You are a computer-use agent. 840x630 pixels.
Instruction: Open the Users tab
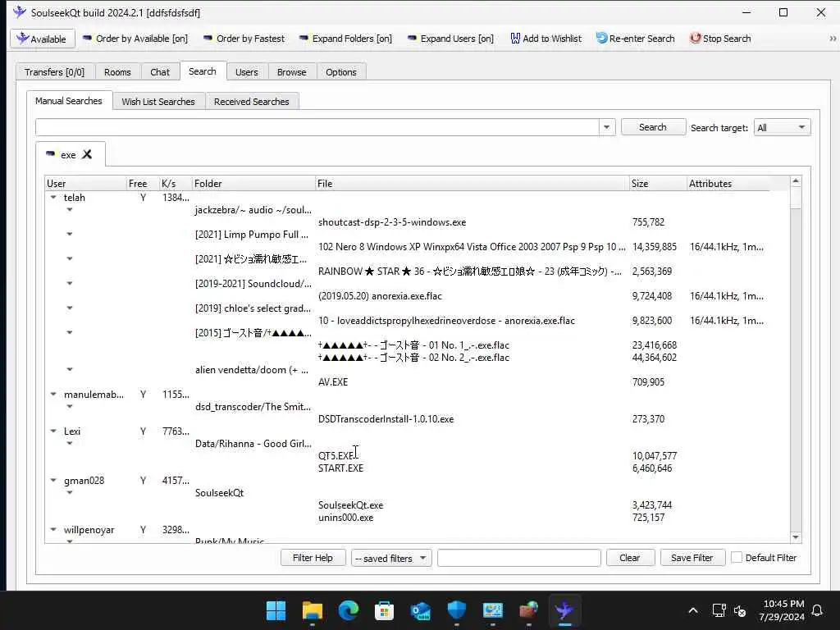pos(246,72)
